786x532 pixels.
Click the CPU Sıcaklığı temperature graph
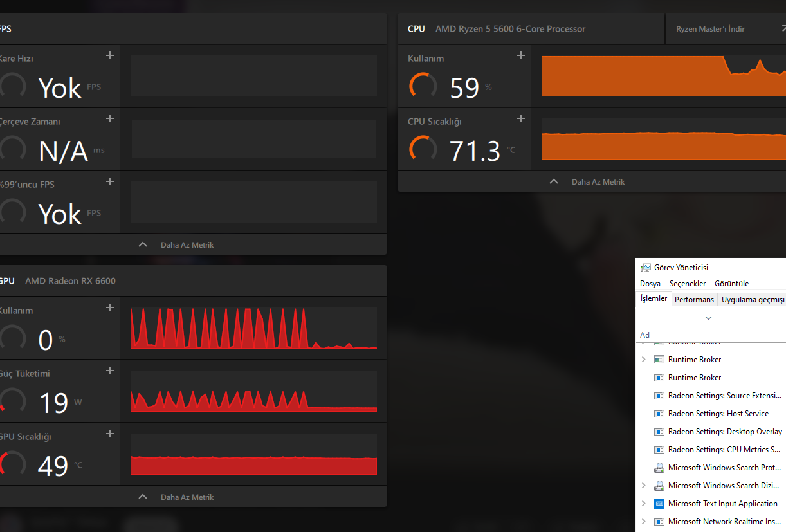coord(664,139)
